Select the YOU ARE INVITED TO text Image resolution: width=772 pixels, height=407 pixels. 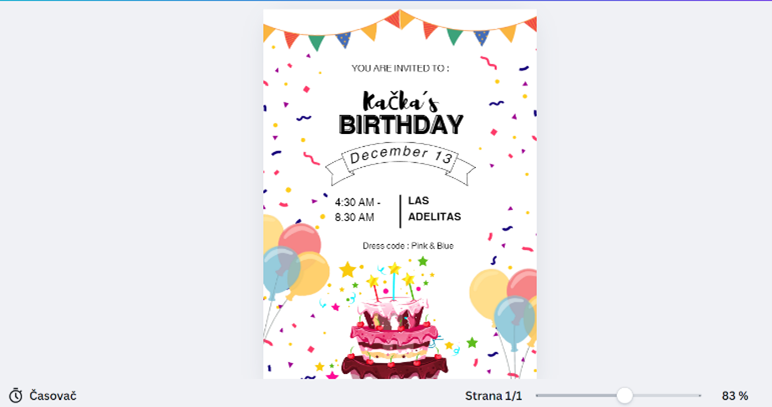coord(400,68)
